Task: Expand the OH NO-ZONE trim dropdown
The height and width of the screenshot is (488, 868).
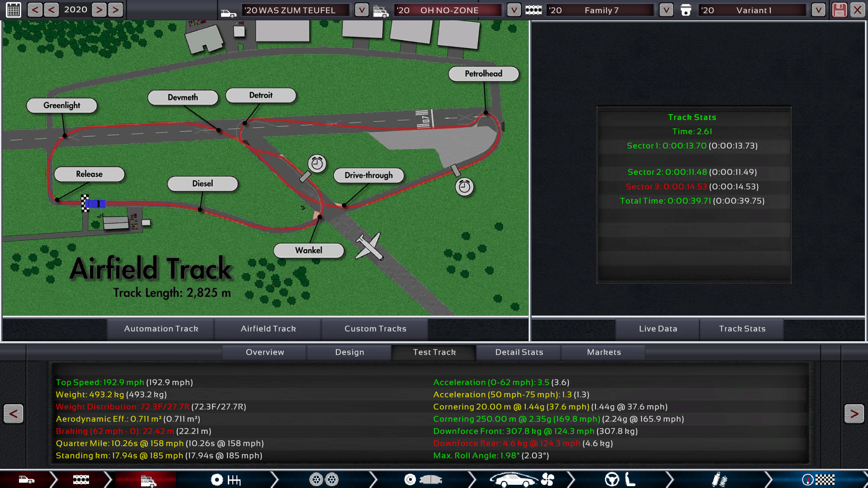Action: 514,10
